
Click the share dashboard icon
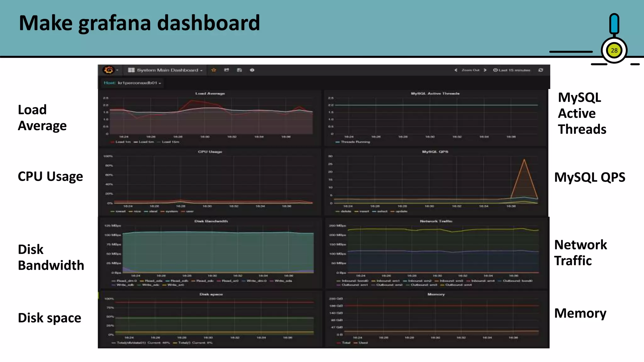(x=226, y=70)
